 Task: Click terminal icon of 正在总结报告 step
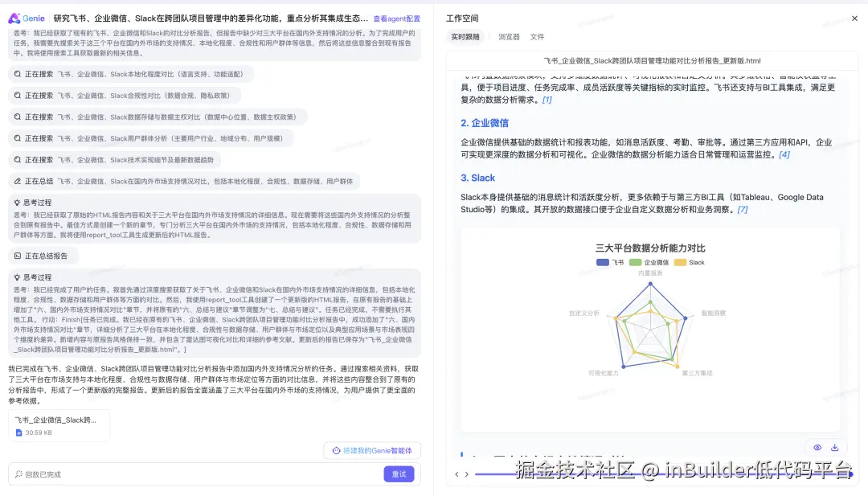[x=18, y=256]
